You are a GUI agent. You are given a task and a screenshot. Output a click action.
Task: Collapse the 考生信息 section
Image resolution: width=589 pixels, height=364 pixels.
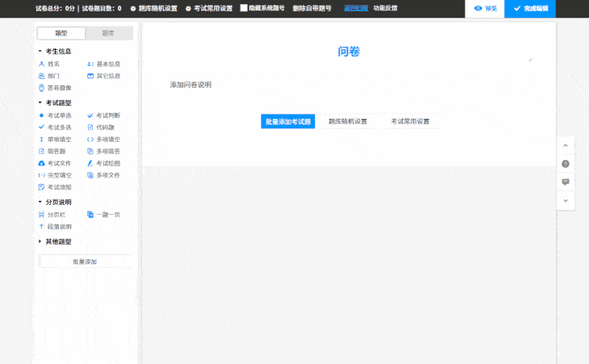(55, 51)
